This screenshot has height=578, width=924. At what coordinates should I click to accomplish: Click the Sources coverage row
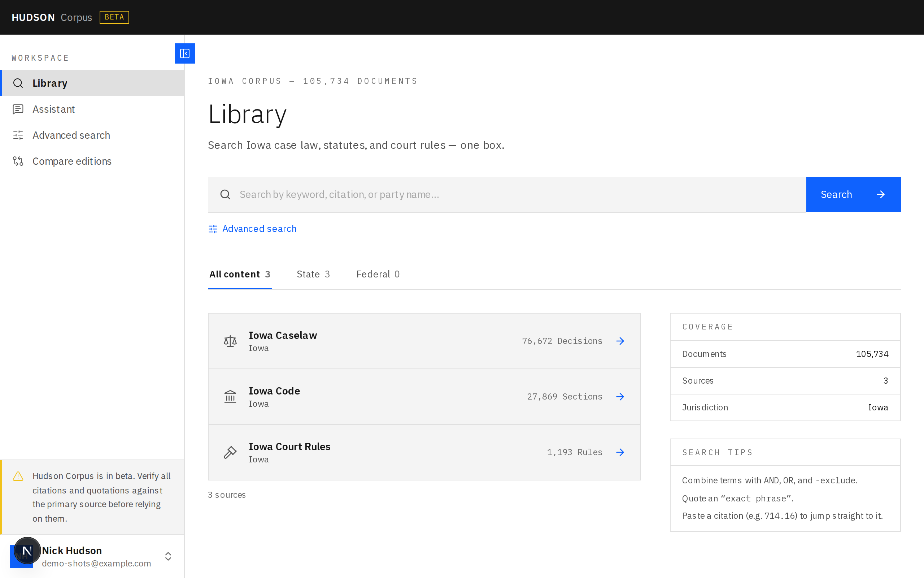tap(785, 381)
